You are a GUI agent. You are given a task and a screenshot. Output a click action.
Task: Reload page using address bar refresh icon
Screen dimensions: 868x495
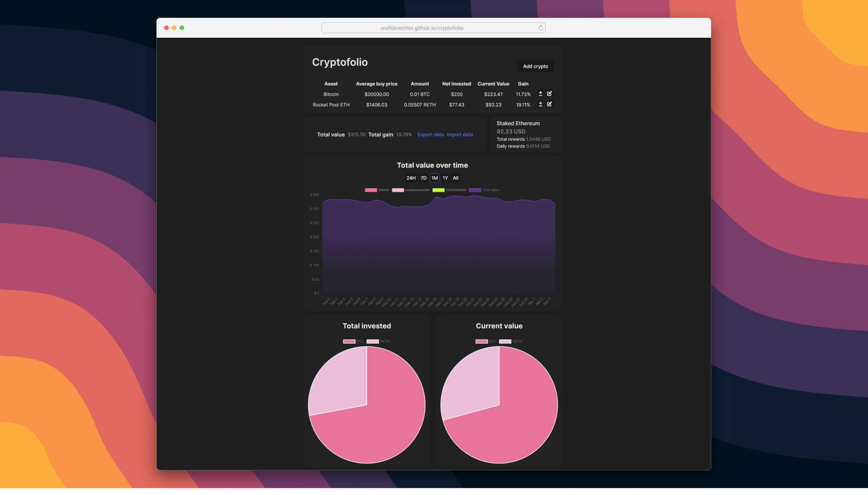(541, 28)
